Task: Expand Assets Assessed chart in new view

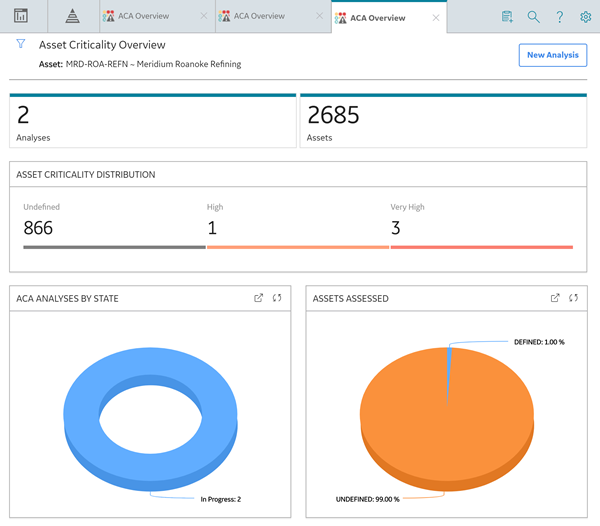Action: pyautogui.click(x=555, y=298)
